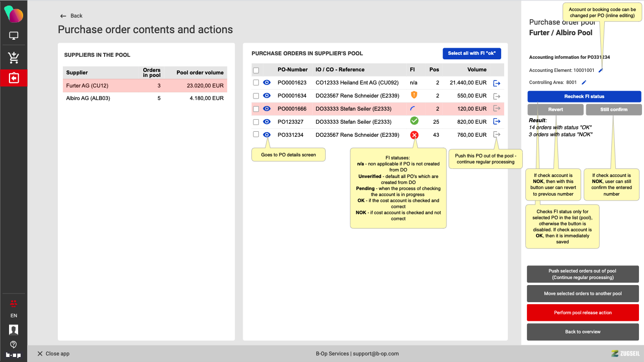Click the eye icon for PO0001623
Screen dimensions: 644x362
click(267, 82)
